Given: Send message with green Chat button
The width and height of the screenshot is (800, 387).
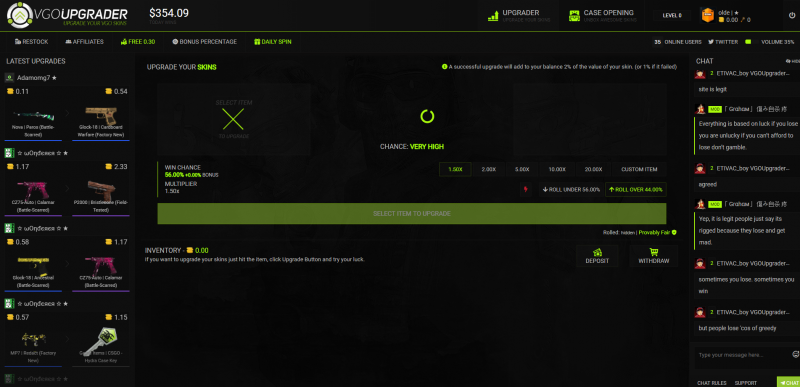Looking at the screenshot, I should pyautogui.click(x=788, y=382).
